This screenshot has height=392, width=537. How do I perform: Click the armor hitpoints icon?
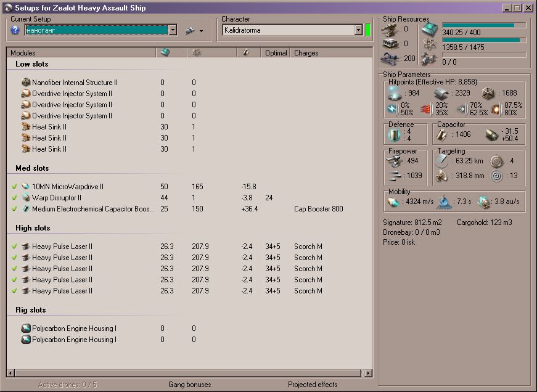tap(440, 93)
